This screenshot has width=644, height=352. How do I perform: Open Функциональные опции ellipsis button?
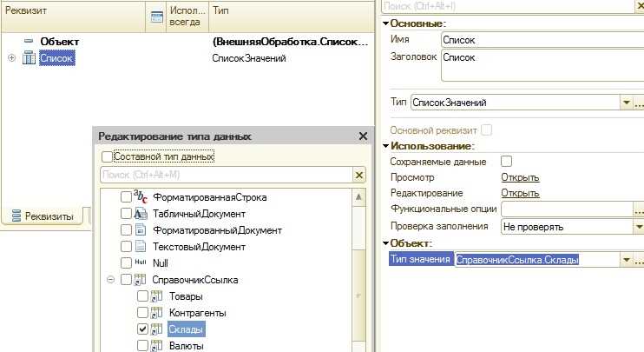[639, 209]
